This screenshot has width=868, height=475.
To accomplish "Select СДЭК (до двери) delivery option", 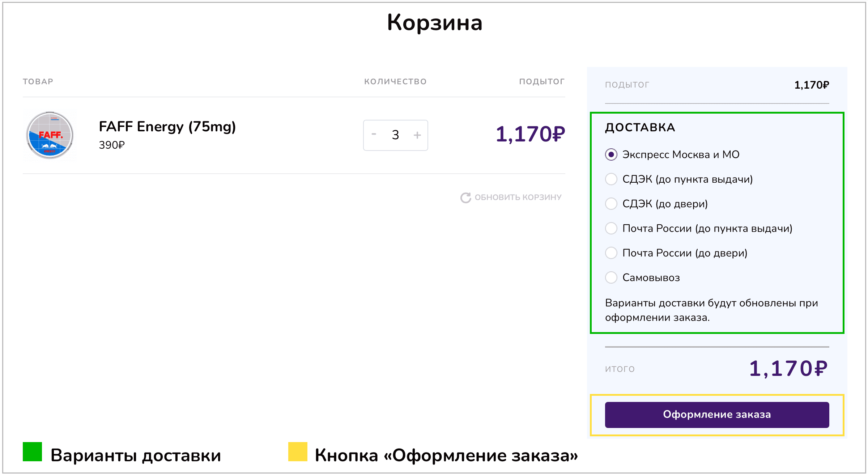I will (611, 204).
